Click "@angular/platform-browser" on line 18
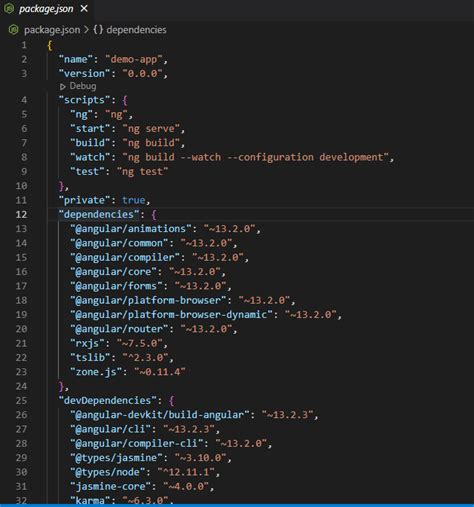The height and width of the screenshot is (507, 474). click(x=148, y=300)
